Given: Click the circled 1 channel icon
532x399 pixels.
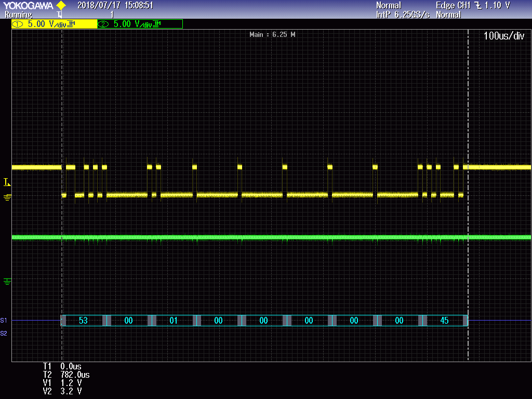Looking at the screenshot, I should 18,24.
